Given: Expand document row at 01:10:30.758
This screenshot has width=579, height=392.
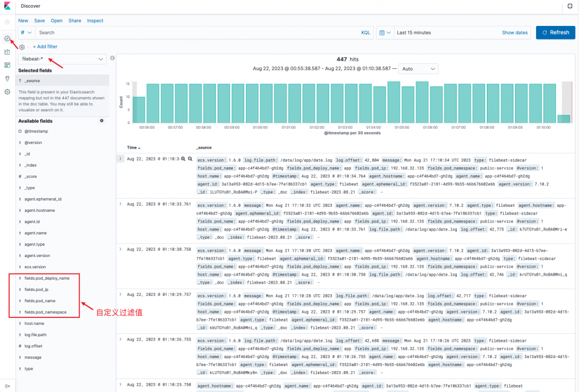Looking at the screenshot, I should 120,249.
